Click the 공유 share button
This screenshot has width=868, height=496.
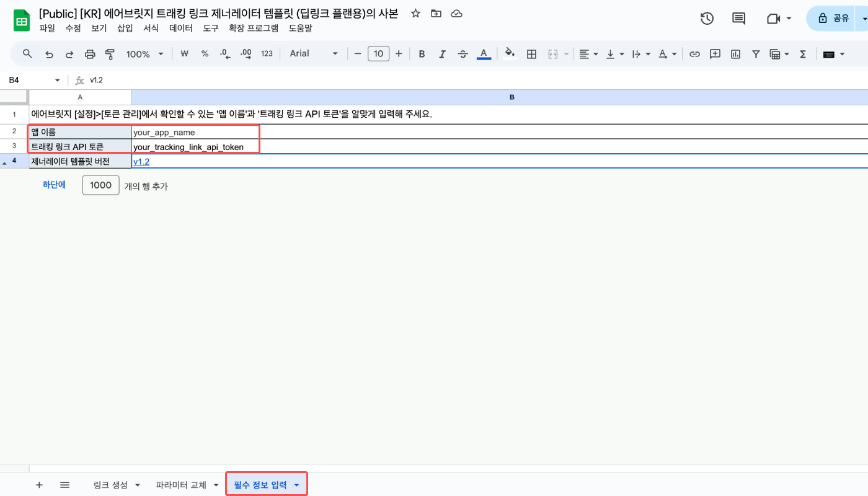click(832, 19)
